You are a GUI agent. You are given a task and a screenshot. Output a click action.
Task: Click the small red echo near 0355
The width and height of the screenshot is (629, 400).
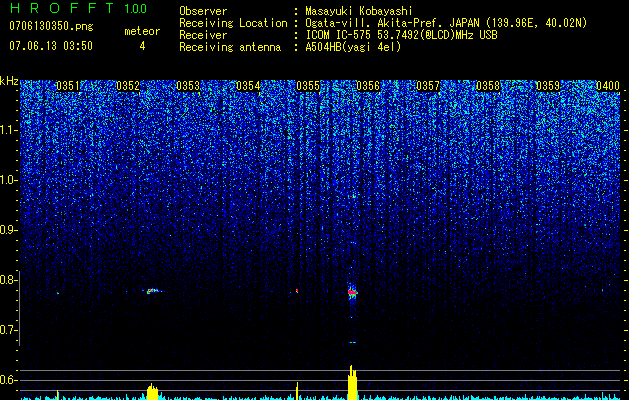[297, 290]
